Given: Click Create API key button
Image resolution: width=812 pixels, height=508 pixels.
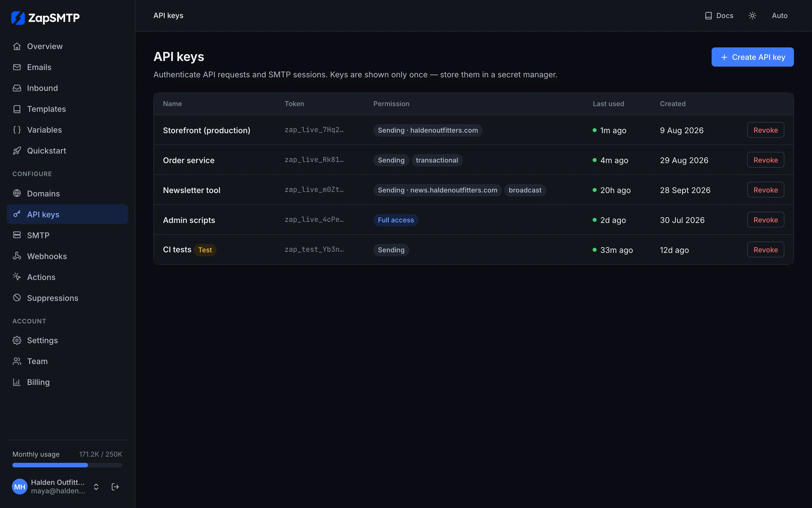Looking at the screenshot, I should coord(752,57).
